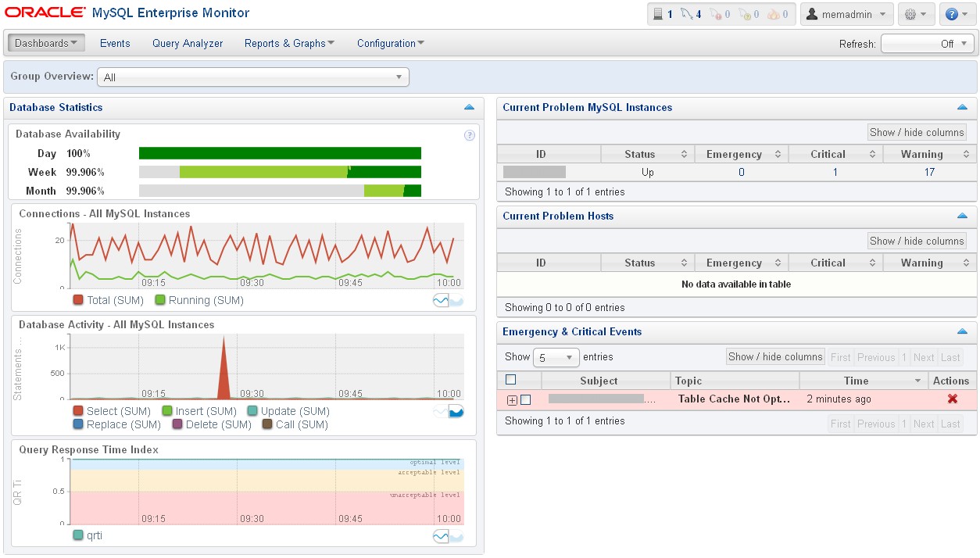Collapse the Database Statistics panel
This screenshot has width=980, height=558.
pyautogui.click(x=469, y=108)
